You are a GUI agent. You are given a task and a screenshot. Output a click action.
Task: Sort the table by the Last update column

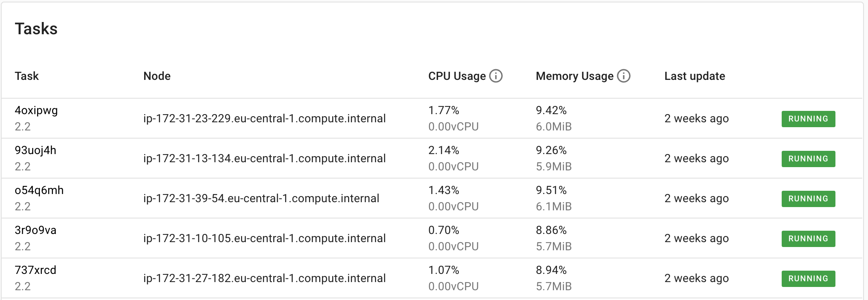694,76
